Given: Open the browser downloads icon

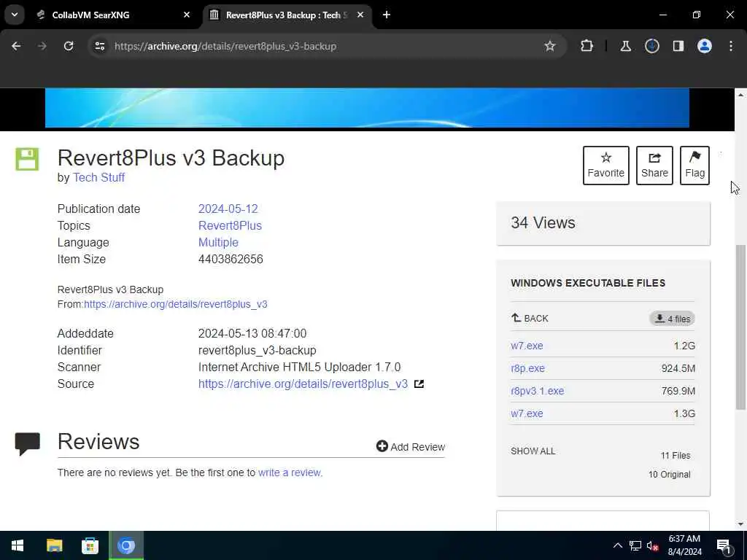Looking at the screenshot, I should click(651, 46).
